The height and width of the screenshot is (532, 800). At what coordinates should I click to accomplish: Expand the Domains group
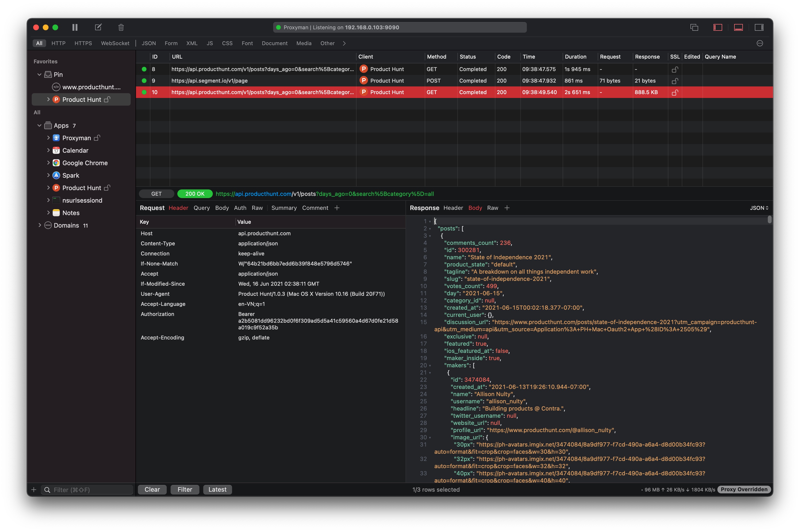click(x=39, y=225)
